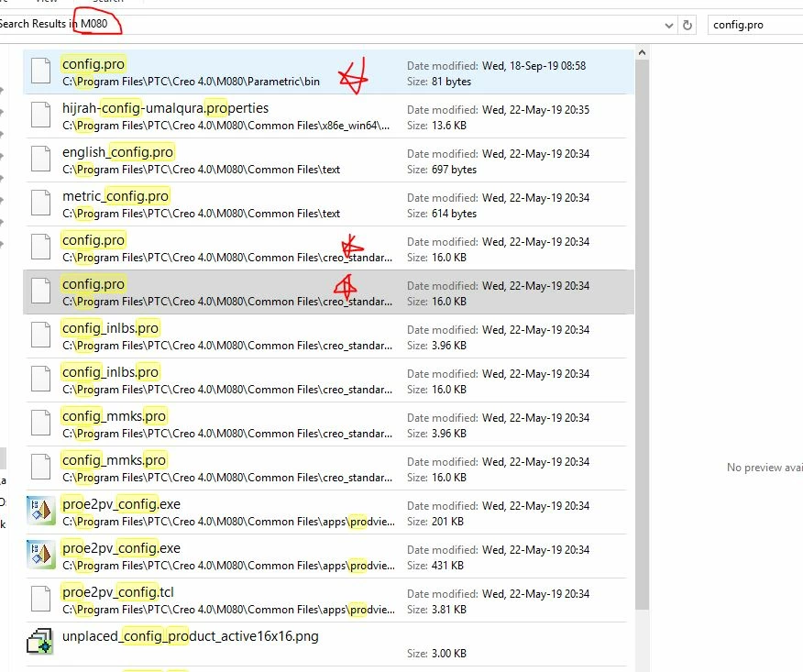Click path ending x86e_win64 under hijrah-config file
This screenshot has width=803, height=672.
point(225,126)
